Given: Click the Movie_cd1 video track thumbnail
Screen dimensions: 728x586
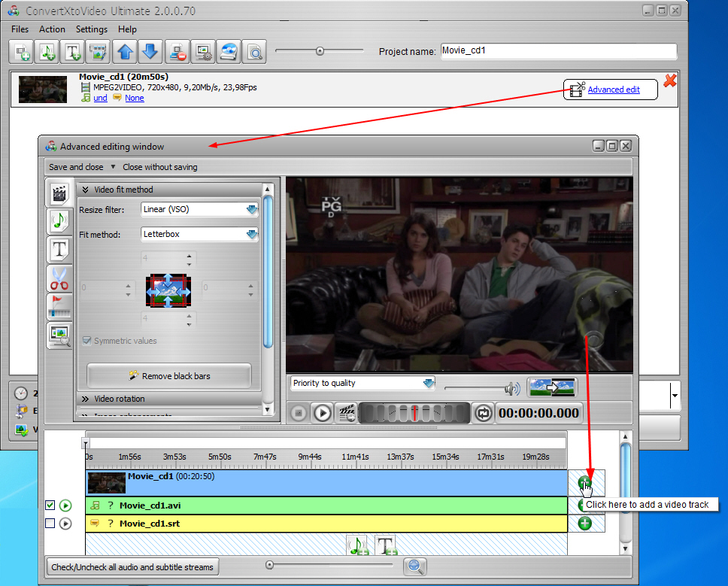Looking at the screenshot, I should pos(107,483).
